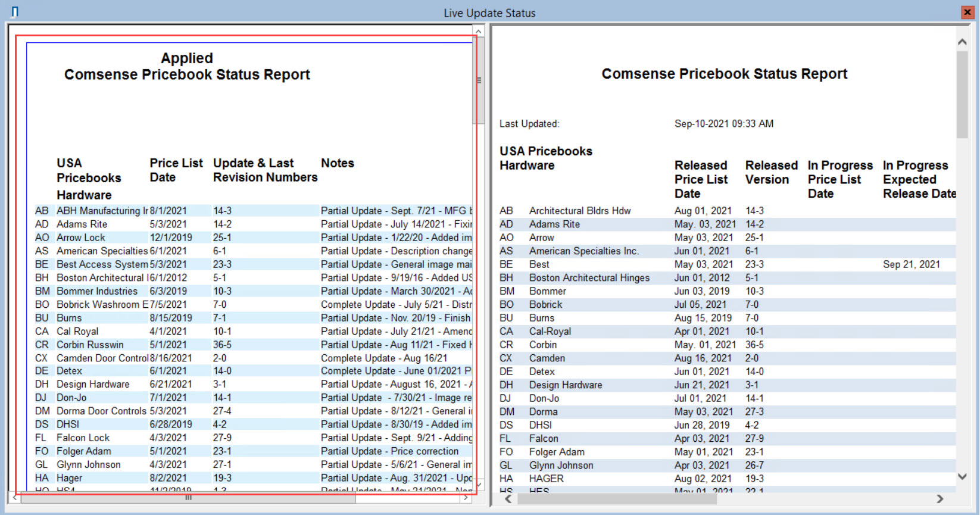
Task: Click 'Architectural Bldrs Hdw' in right report
Action: (580, 211)
